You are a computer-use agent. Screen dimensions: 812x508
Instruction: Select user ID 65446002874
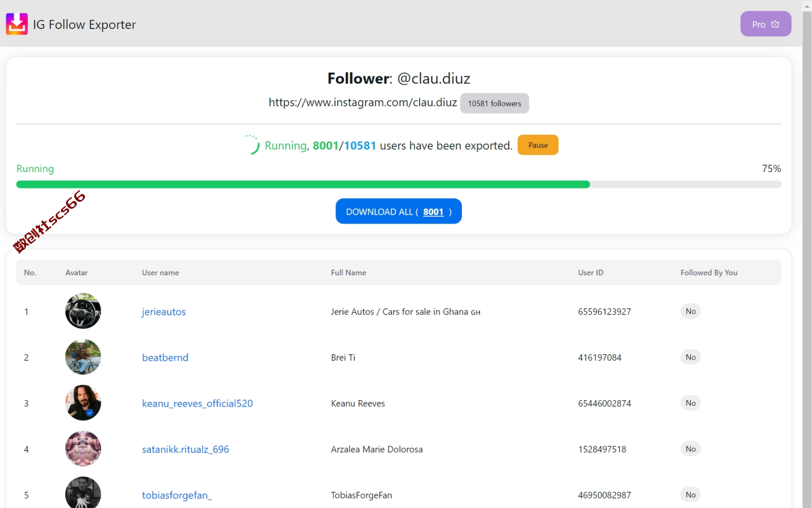605,403
